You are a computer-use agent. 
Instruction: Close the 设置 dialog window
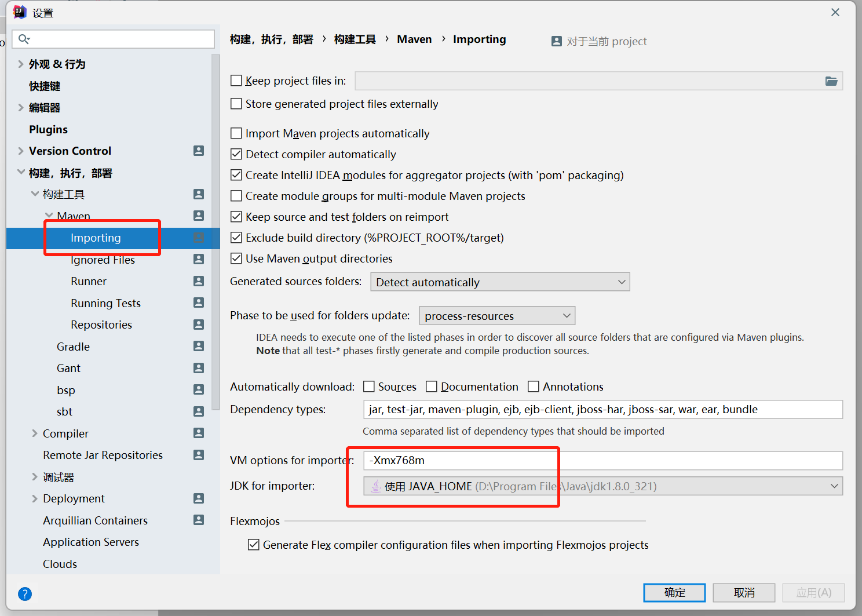tap(835, 12)
